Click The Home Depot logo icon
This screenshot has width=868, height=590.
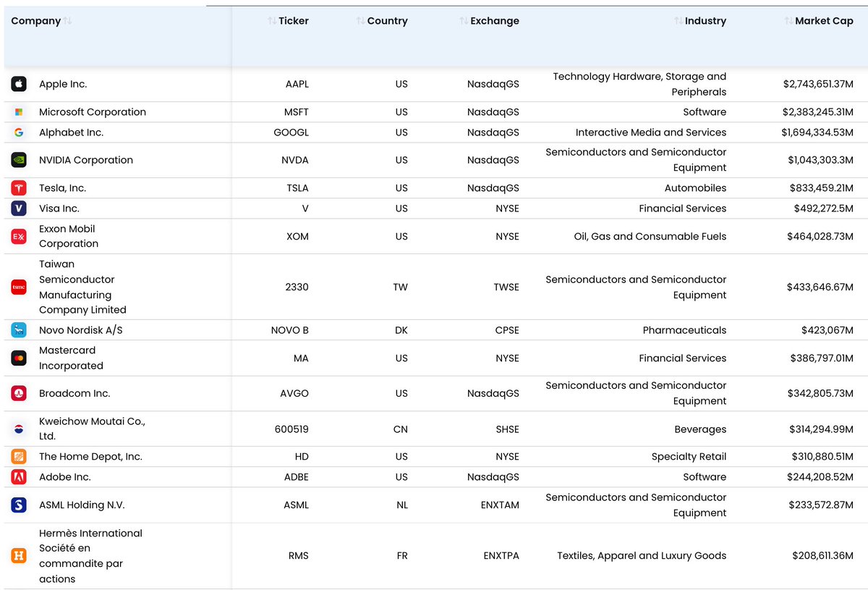tap(19, 457)
